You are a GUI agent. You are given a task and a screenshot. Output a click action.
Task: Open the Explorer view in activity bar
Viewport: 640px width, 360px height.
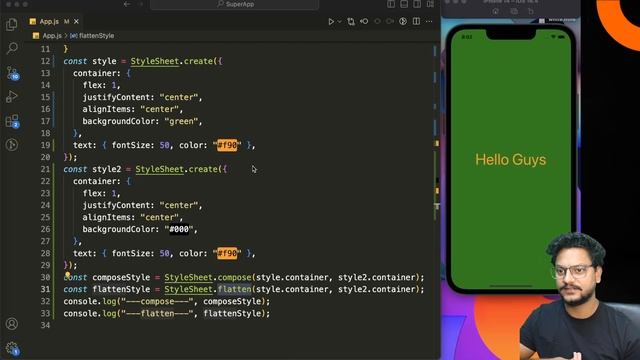pyautogui.click(x=12, y=24)
